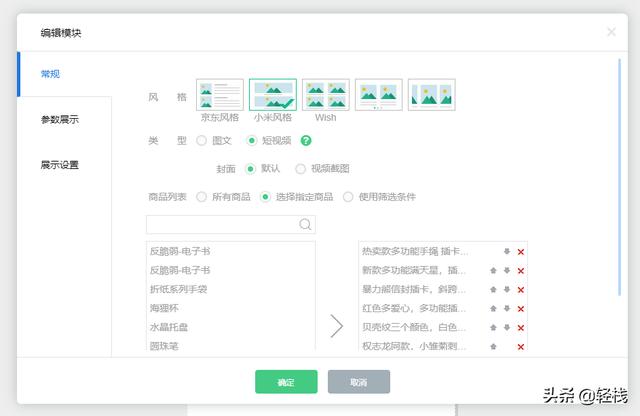Switch to the 常规 tab
Screen dimensions: 640x416
pos(64,74)
